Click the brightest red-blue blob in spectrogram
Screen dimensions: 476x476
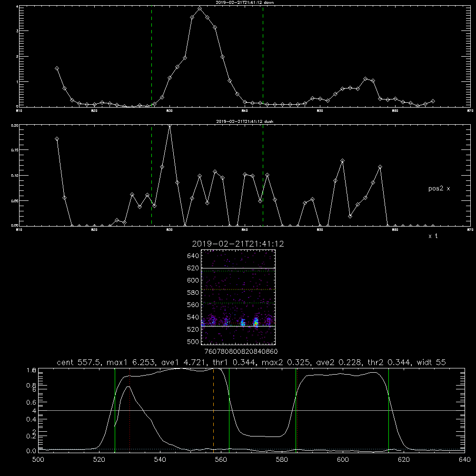256,323
